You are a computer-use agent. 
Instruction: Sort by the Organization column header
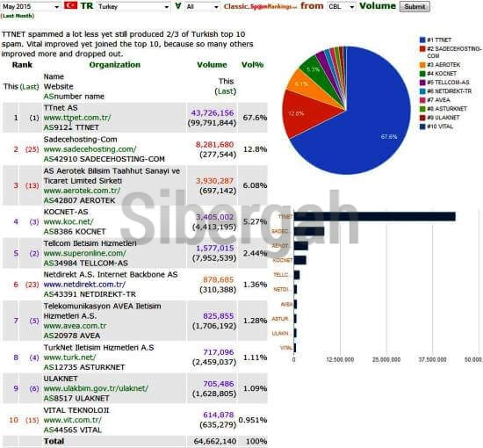pyautogui.click(x=114, y=65)
